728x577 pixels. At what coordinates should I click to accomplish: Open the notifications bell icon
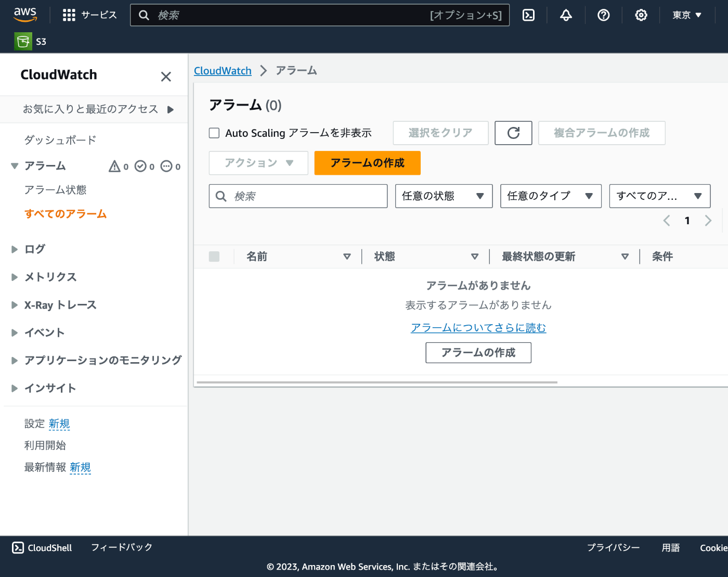coord(566,15)
